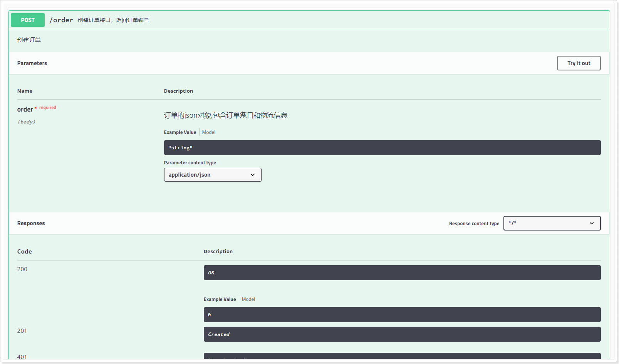Click the 创建订单接口 summary text in header

coord(113,20)
